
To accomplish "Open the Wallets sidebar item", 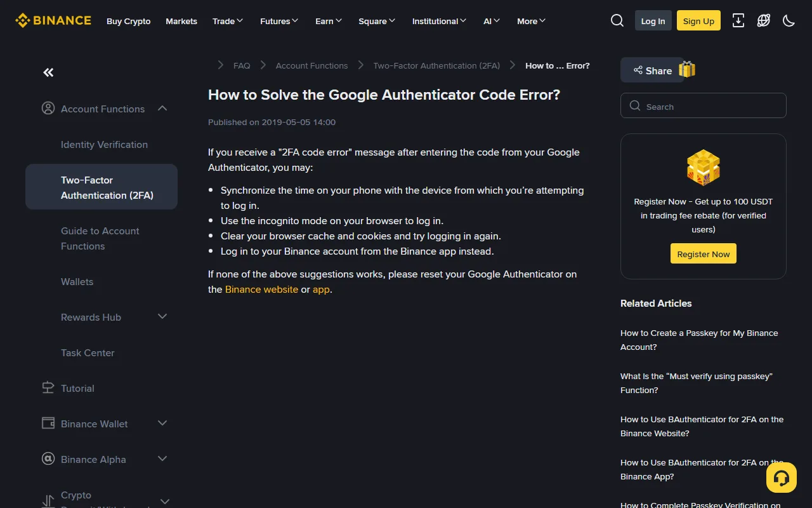I will pyautogui.click(x=77, y=281).
